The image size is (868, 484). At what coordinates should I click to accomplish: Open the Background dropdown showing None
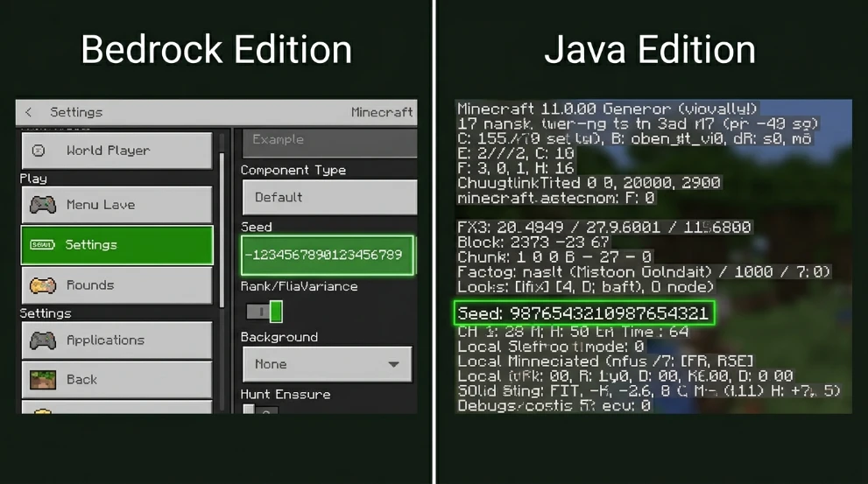(328, 364)
